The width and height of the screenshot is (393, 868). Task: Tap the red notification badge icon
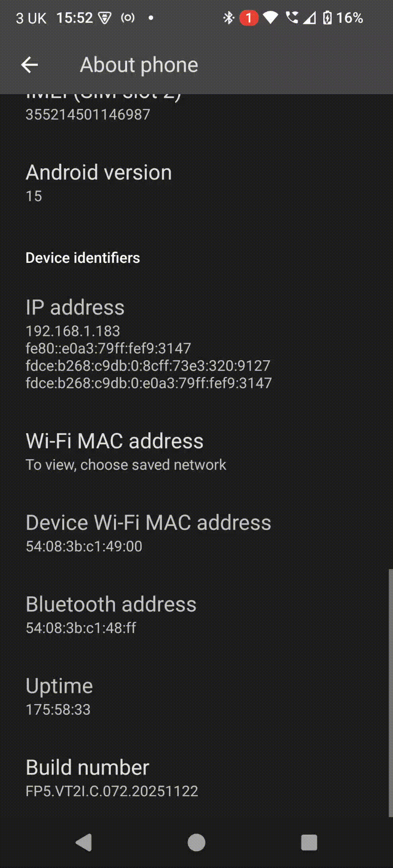tap(249, 18)
